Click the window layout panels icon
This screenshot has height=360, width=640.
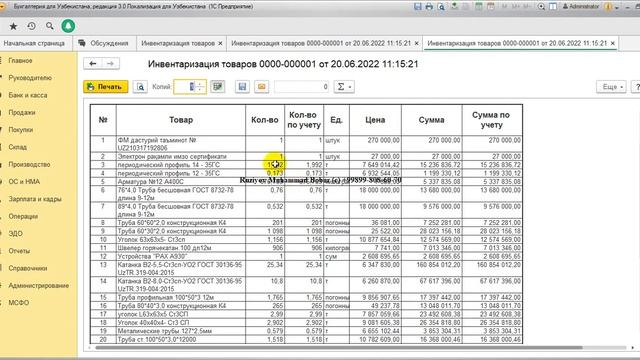tap(553, 7)
